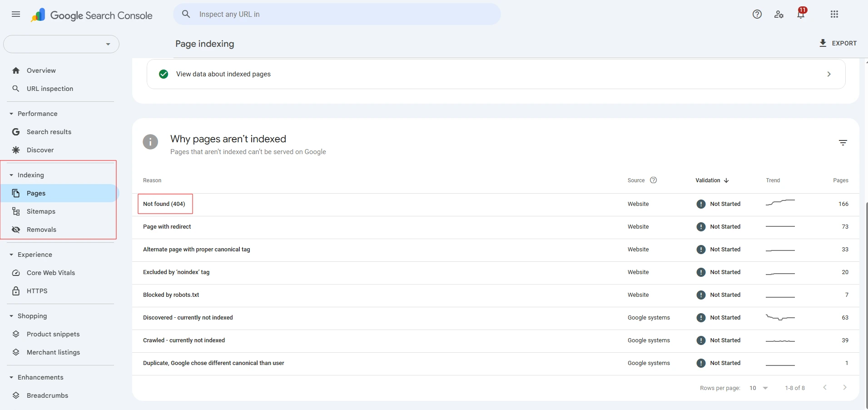Viewport: 868px width, 410px height.
Task: Click the Breadcrumbs layers icon
Action: click(16, 395)
